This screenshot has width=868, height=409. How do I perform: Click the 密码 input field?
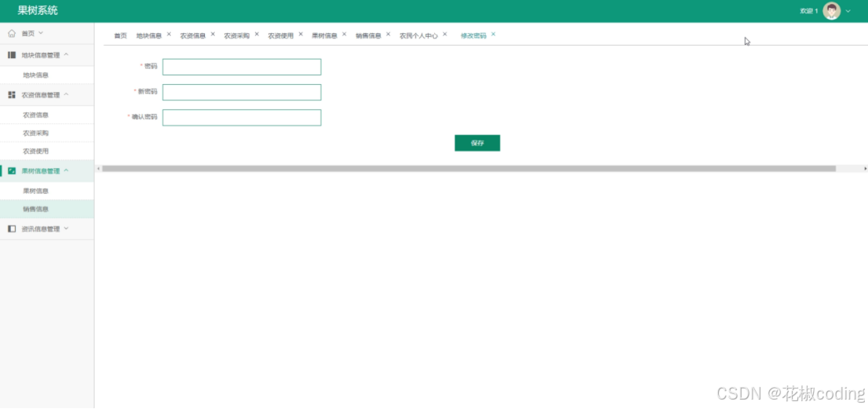click(x=242, y=67)
